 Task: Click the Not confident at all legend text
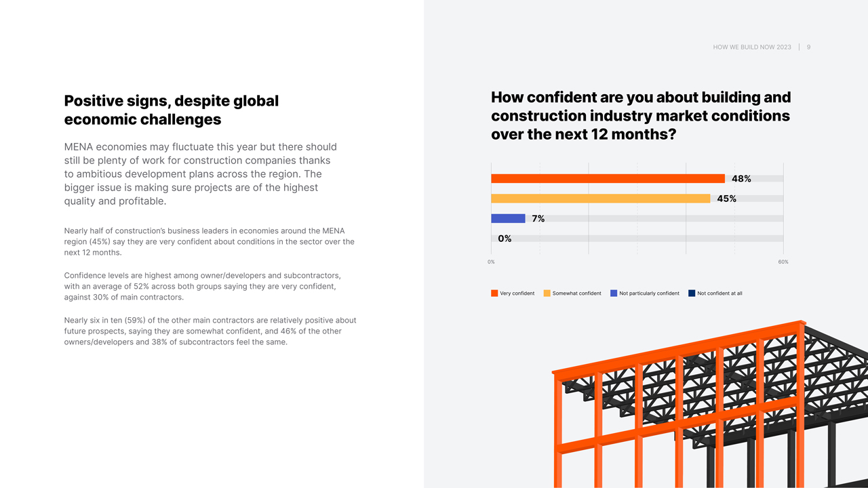tap(719, 293)
